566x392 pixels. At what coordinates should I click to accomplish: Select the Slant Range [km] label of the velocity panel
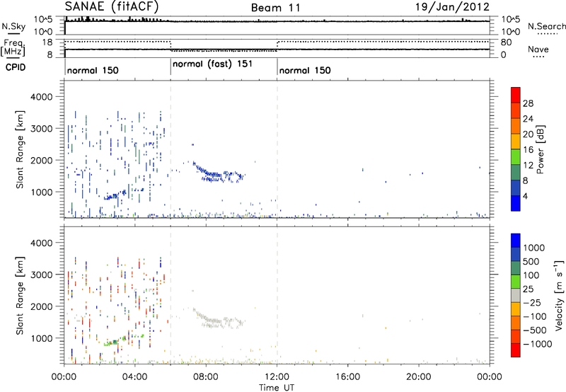pos(20,296)
